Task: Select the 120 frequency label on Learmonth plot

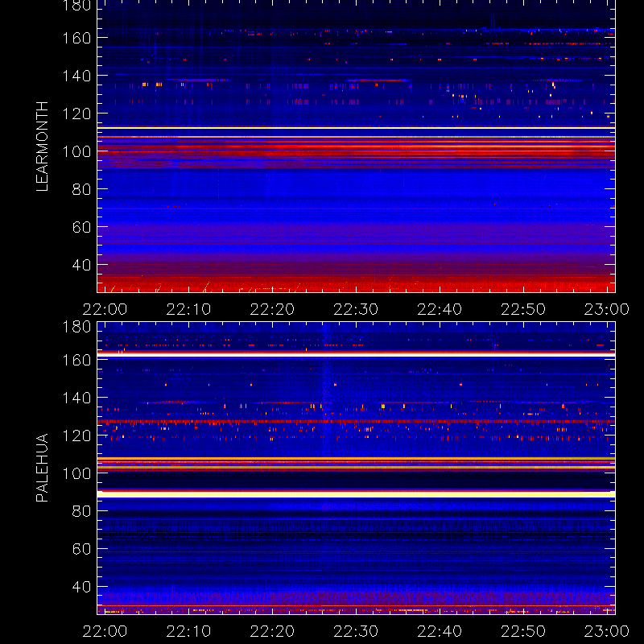Action: (76, 114)
